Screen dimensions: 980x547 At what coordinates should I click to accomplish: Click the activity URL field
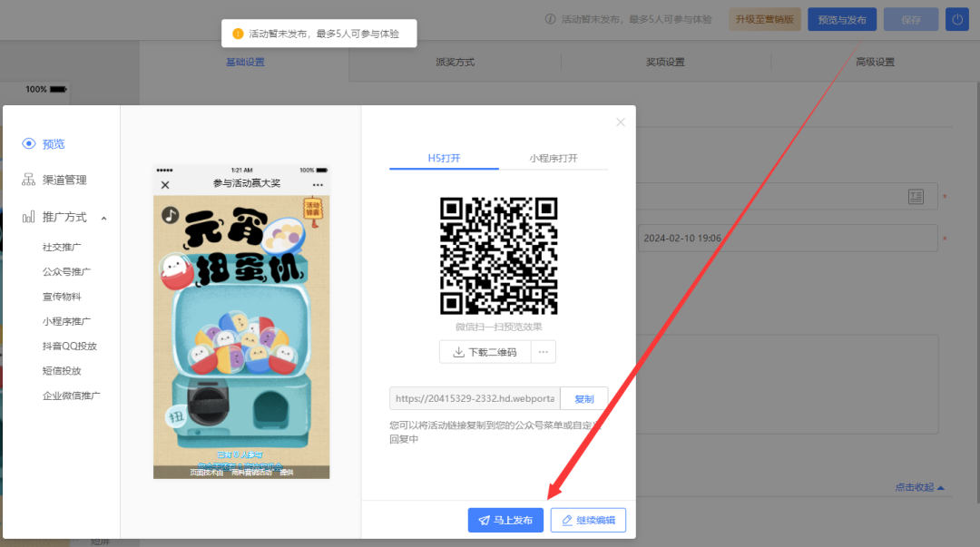475,399
